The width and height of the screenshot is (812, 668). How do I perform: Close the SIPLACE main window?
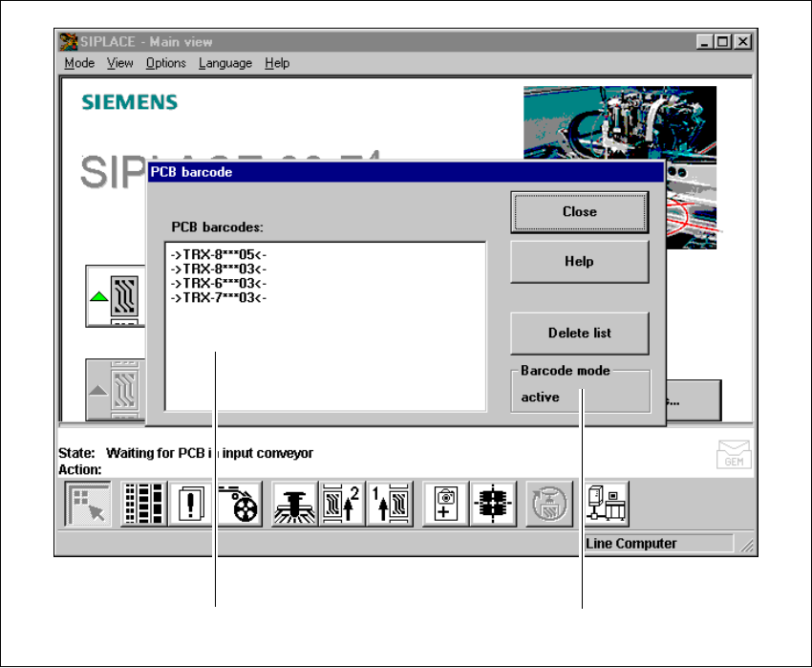pos(742,41)
